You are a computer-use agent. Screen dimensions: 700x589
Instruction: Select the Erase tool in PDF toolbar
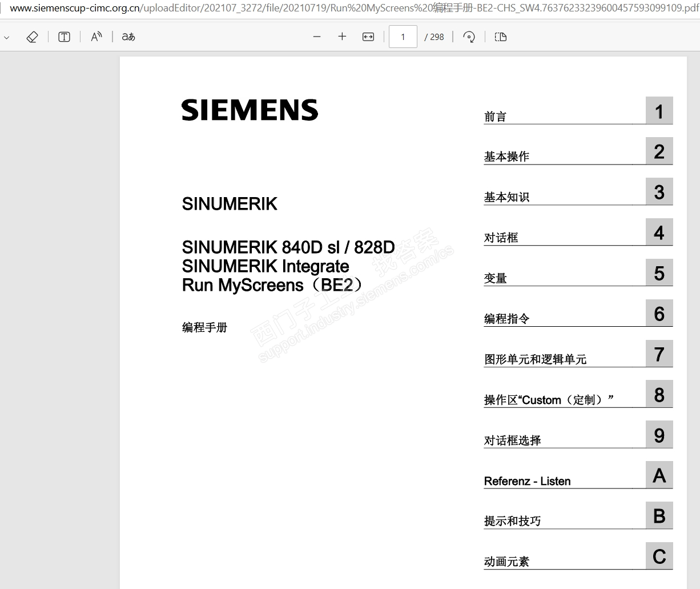32,37
